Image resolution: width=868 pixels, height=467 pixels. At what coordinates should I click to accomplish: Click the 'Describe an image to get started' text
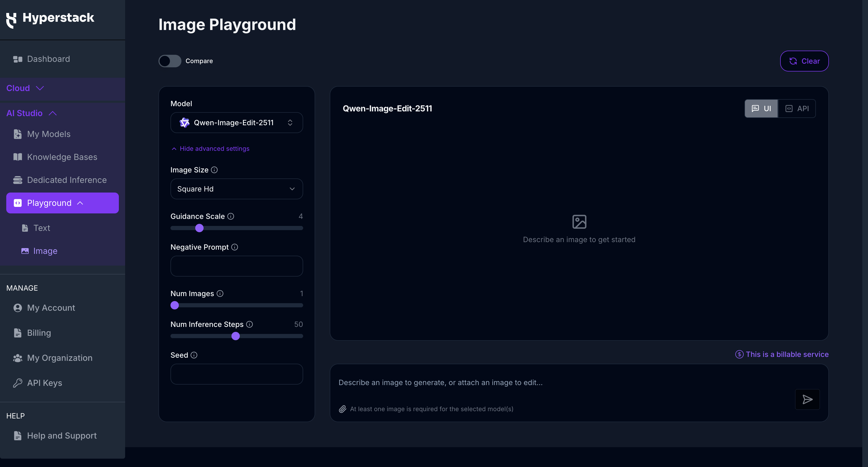click(x=579, y=240)
